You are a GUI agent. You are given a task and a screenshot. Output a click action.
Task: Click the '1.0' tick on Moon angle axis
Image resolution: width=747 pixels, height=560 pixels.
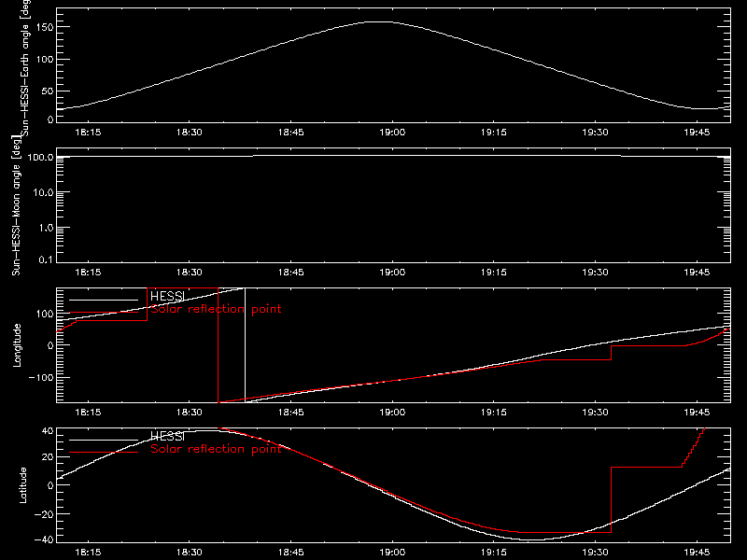click(46, 228)
